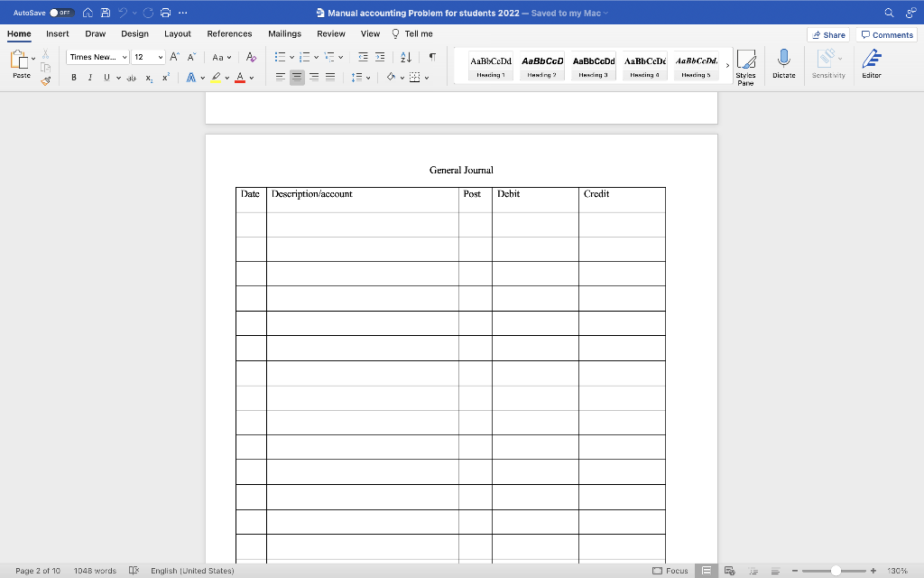Expand the styles gallery arrow
The image size is (924, 578).
(x=728, y=65)
